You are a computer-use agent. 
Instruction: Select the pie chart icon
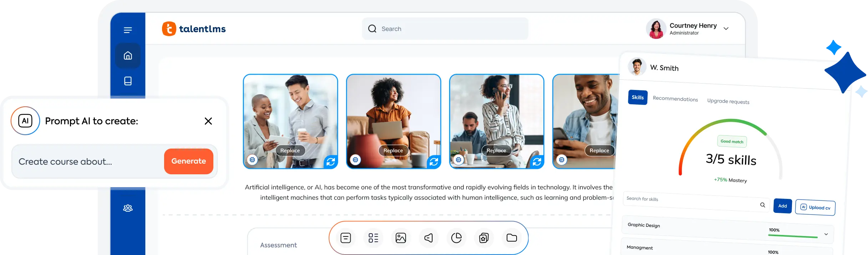coord(456,238)
